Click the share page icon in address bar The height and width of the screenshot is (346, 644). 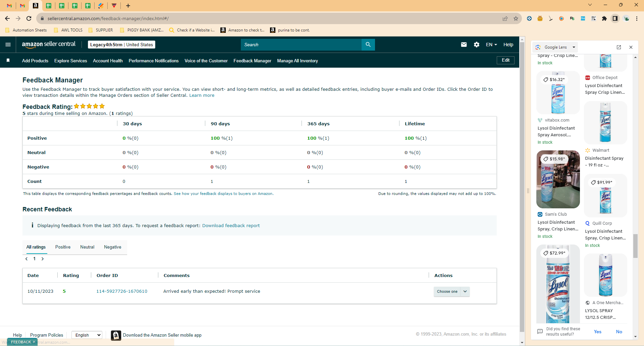[505, 18]
